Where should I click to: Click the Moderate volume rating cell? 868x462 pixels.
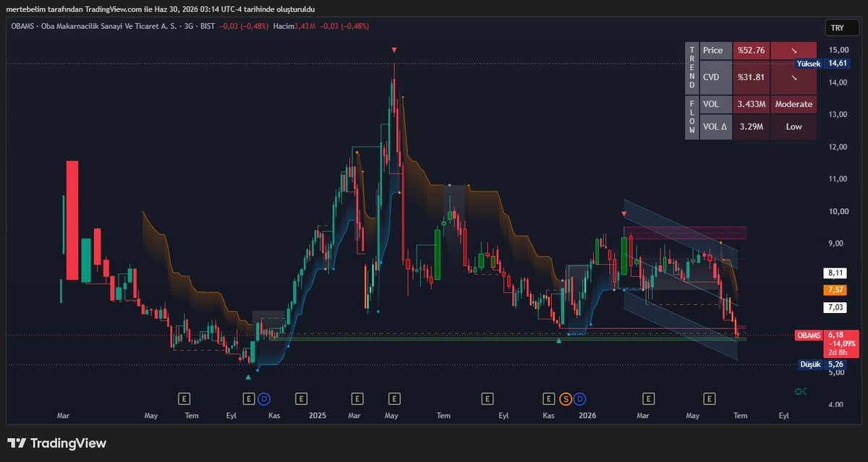[793, 104]
